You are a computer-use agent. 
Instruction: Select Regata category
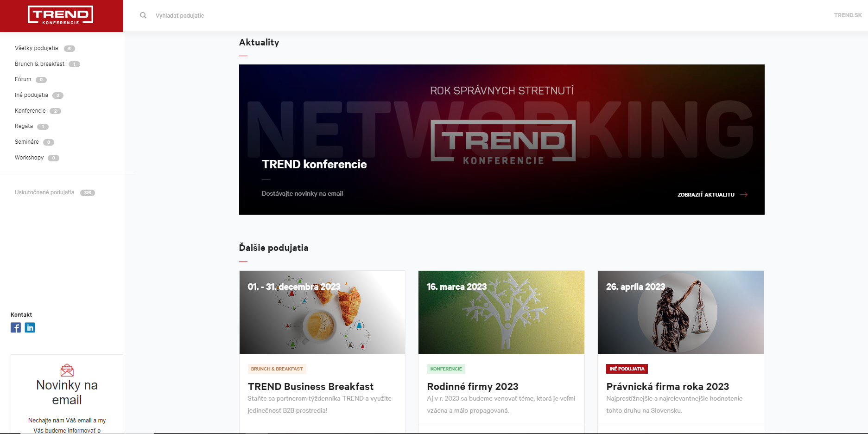click(x=24, y=126)
